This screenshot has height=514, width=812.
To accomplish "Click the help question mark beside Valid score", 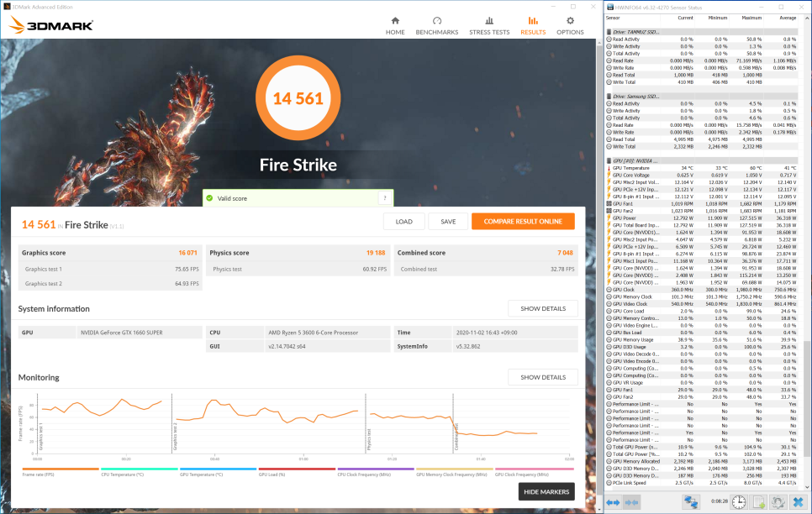I will (x=385, y=198).
